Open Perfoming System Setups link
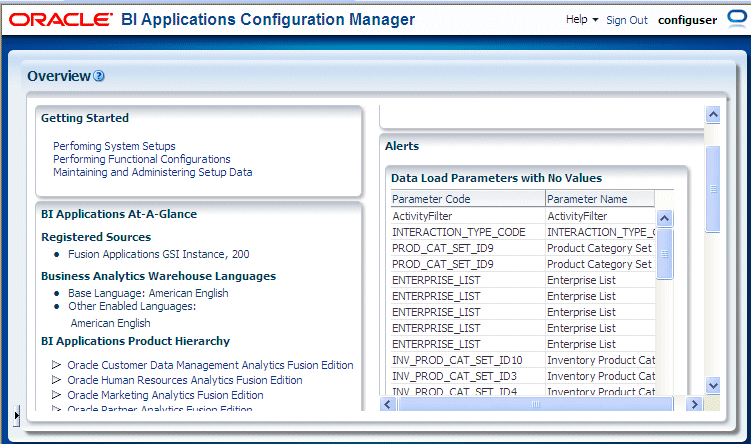751x444 pixels. pyautogui.click(x=114, y=146)
